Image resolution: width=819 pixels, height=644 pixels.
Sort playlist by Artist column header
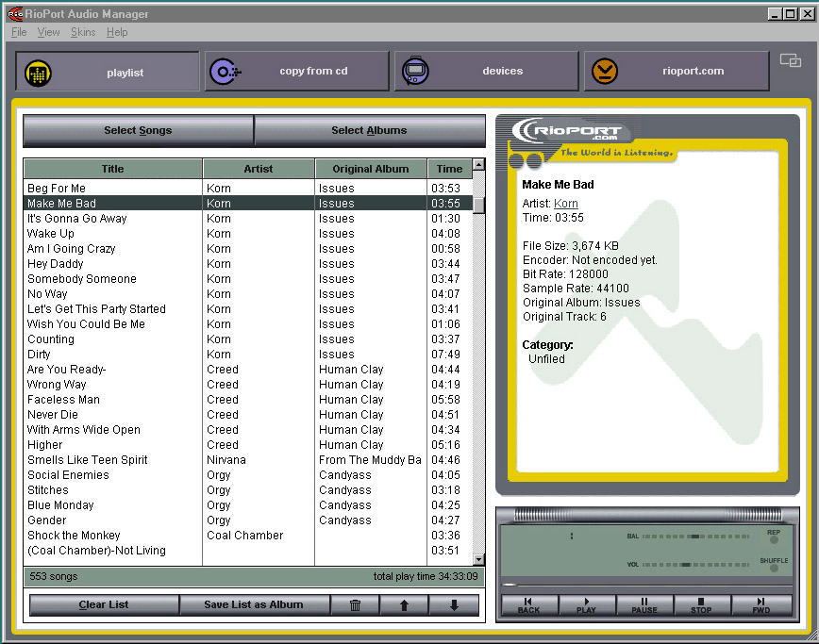pos(259,169)
